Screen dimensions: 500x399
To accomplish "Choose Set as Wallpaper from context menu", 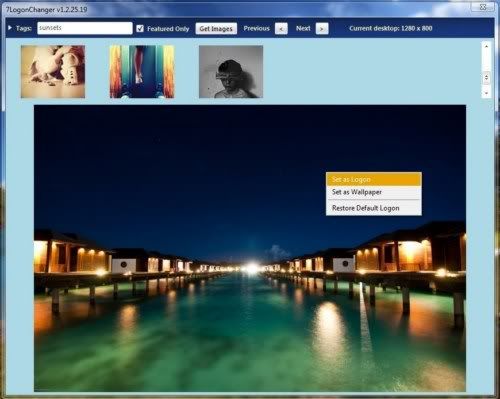I will (374, 192).
